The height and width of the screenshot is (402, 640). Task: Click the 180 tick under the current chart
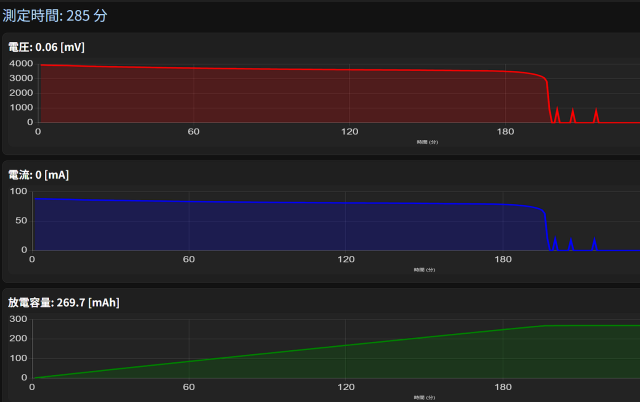503,260
